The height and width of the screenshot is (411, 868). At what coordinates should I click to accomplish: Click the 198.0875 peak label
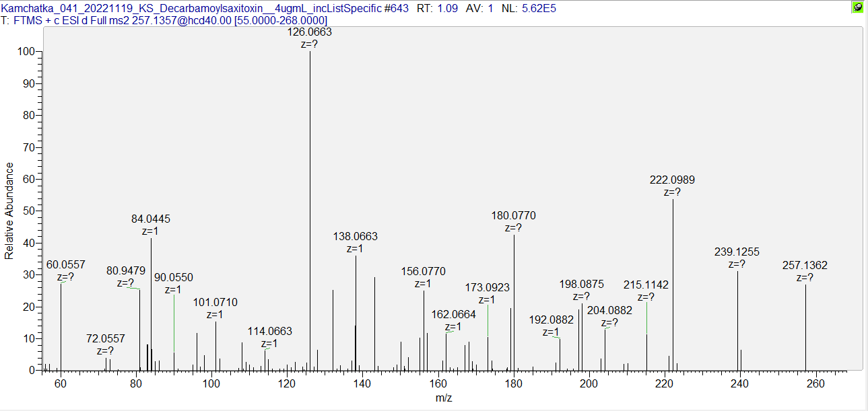[x=582, y=284]
